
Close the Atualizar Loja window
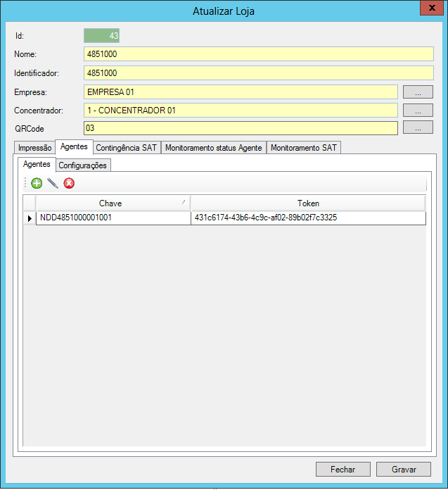[x=432, y=8]
